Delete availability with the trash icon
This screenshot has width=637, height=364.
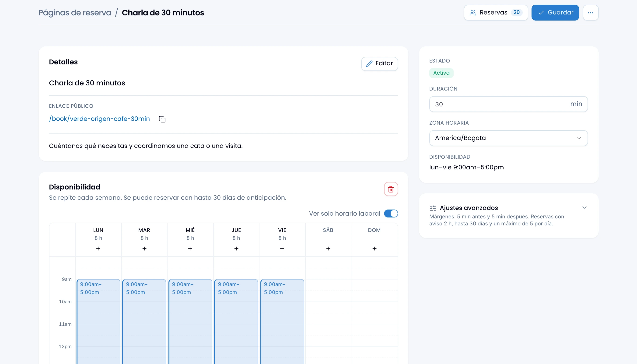pos(391,189)
